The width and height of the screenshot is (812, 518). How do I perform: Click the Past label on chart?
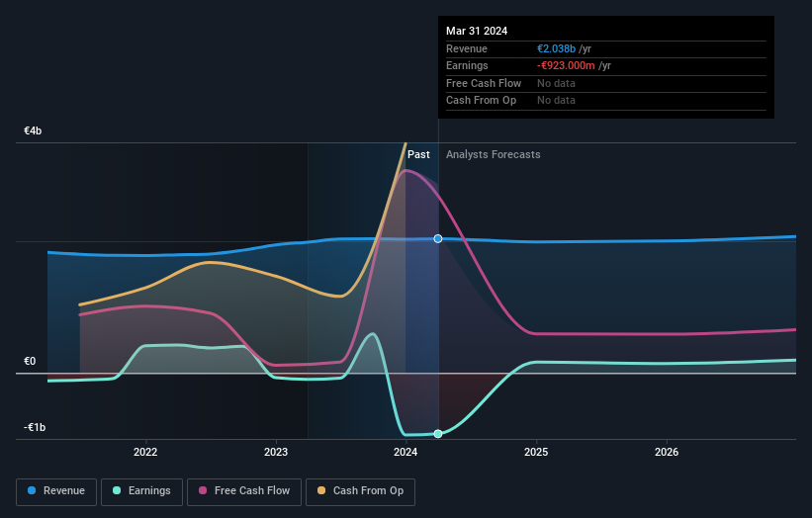pos(418,155)
